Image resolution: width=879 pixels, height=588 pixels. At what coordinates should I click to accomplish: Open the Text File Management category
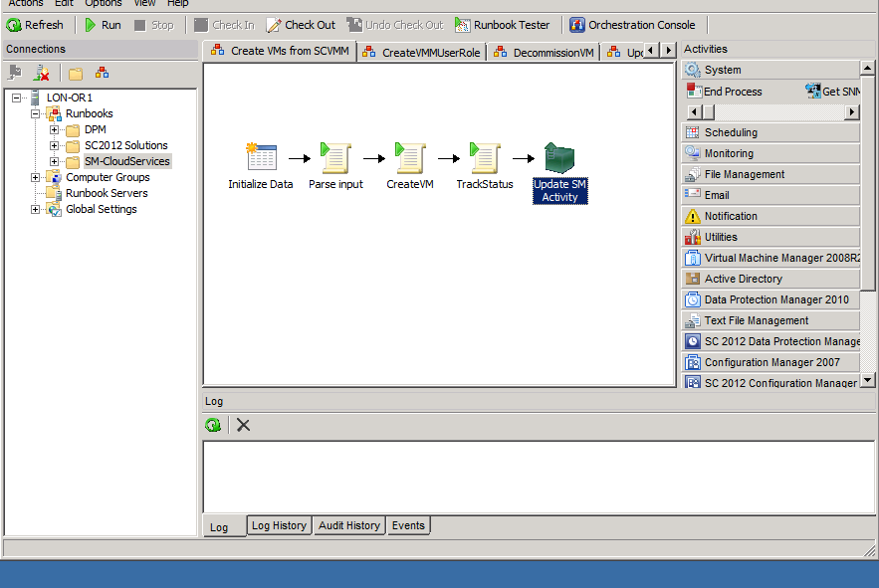[770, 320]
